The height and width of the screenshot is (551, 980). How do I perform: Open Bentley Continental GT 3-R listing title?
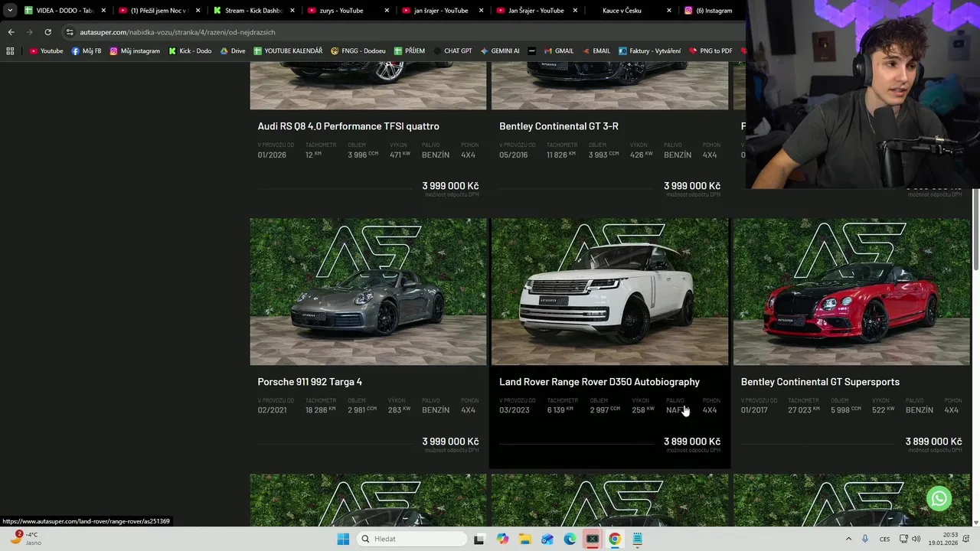[559, 126]
